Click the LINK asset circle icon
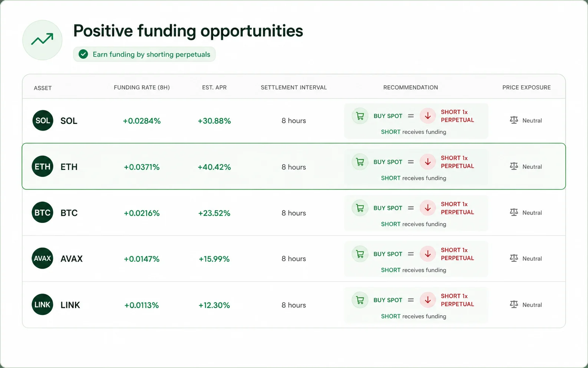 coord(43,305)
